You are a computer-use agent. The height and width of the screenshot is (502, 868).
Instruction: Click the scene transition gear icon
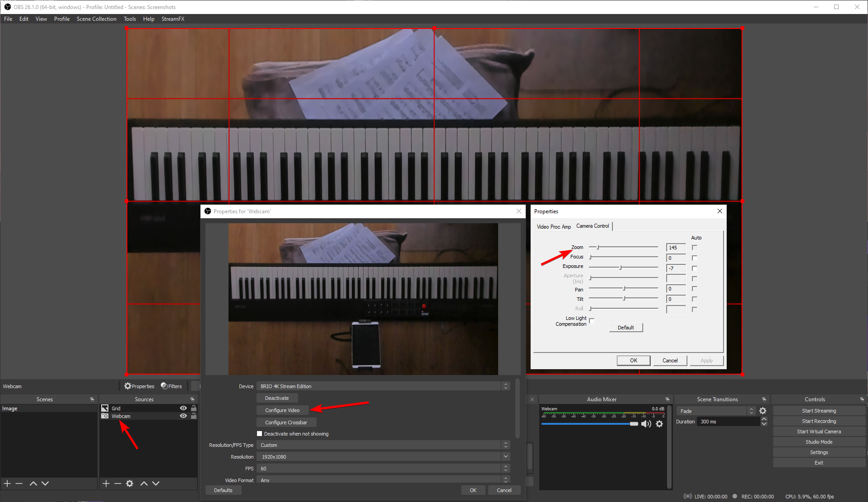coord(763,411)
